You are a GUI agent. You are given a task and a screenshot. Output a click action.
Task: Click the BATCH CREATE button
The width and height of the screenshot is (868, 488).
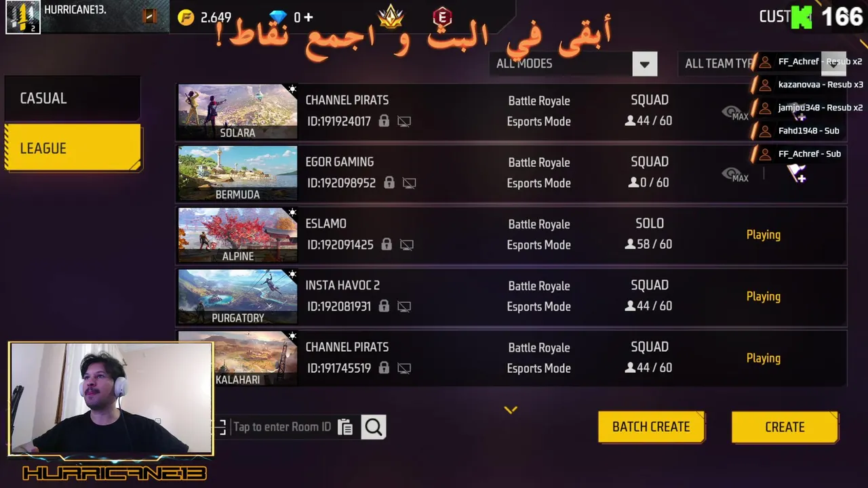[651, 427]
